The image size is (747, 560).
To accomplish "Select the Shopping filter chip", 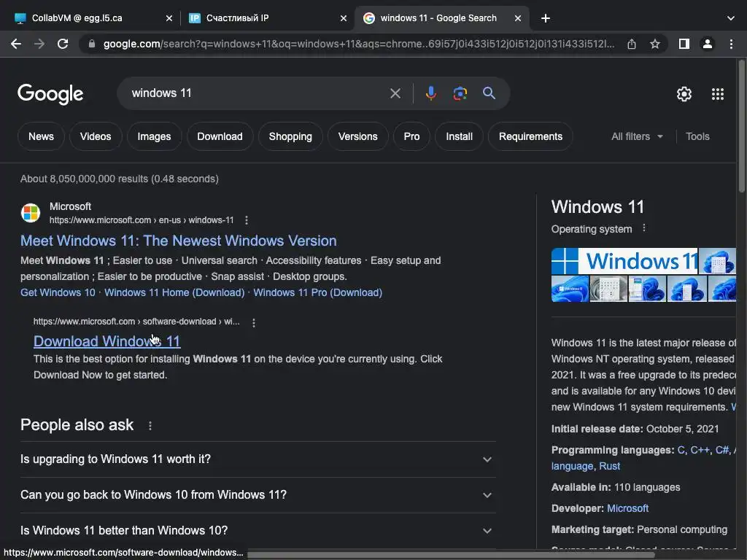I will 290,136.
